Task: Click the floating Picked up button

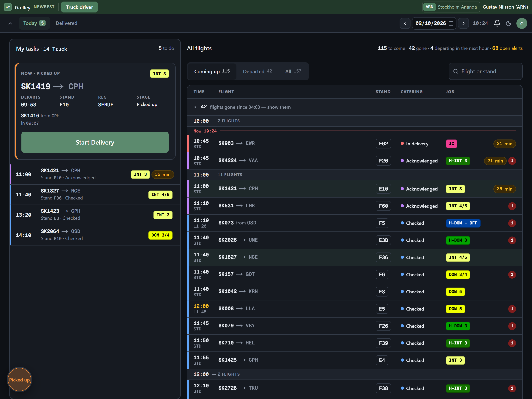Action: [x=19, y=380]
